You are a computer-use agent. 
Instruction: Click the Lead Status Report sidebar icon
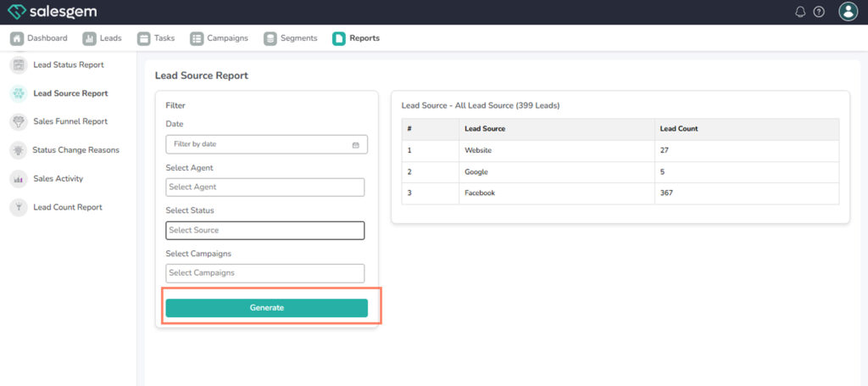18,65
